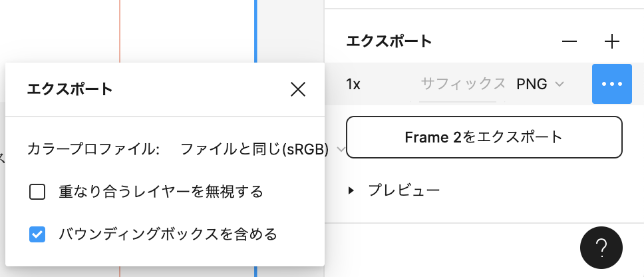The width and height of the screenshot is (644, 277).
Task: Enable 重なり合うレイヤーを無視する checkbox
Action: pos(37,192)
